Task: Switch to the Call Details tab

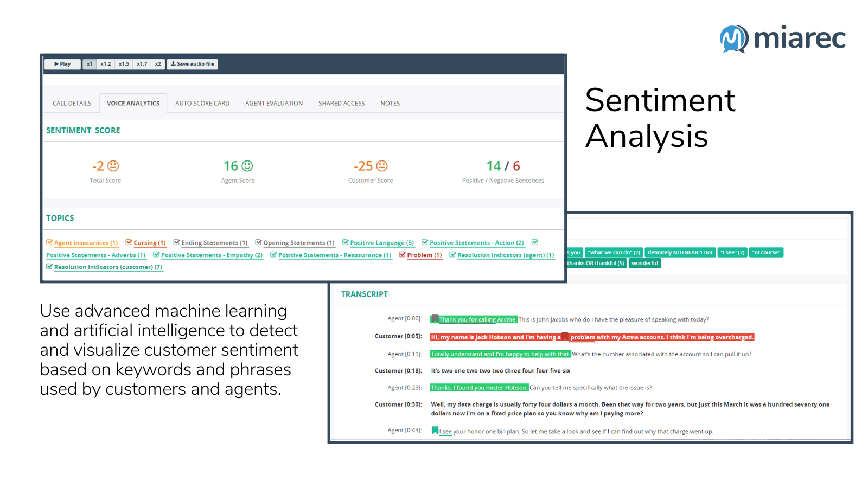Action: 71,103
